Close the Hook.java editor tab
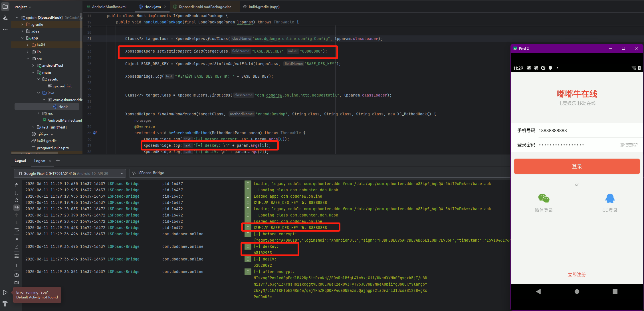This screenshot has height=311, width=644. pyautogui.click(x=165, y=7)
